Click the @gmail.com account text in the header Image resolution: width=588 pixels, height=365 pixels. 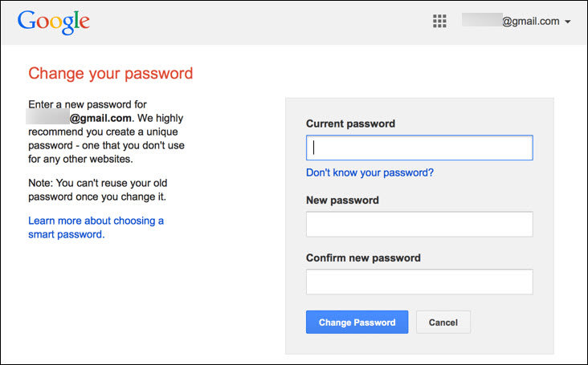point(531,22)
